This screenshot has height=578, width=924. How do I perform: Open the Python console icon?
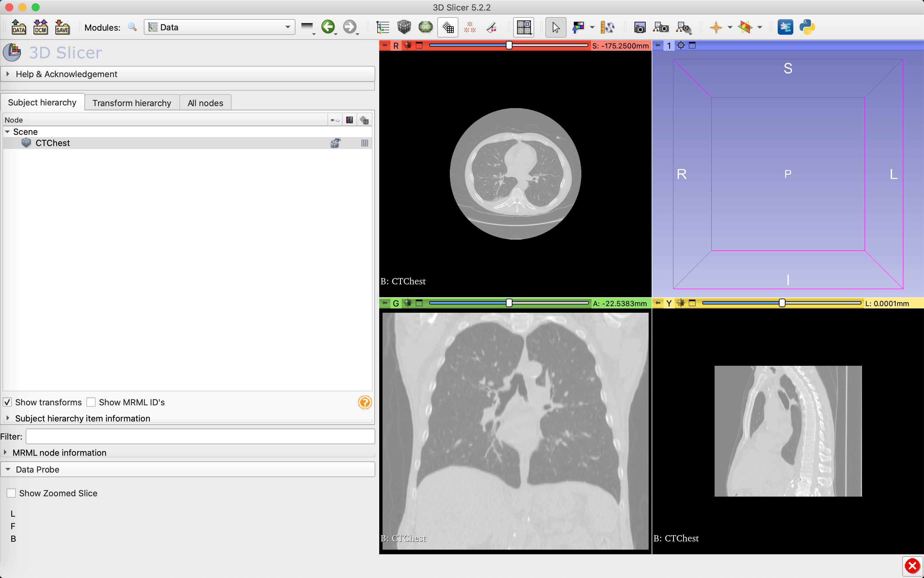tap(807, 27)
